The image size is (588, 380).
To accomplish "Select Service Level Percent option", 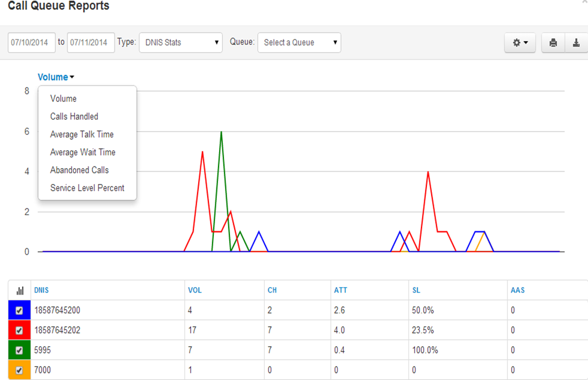I will point(87,188).
